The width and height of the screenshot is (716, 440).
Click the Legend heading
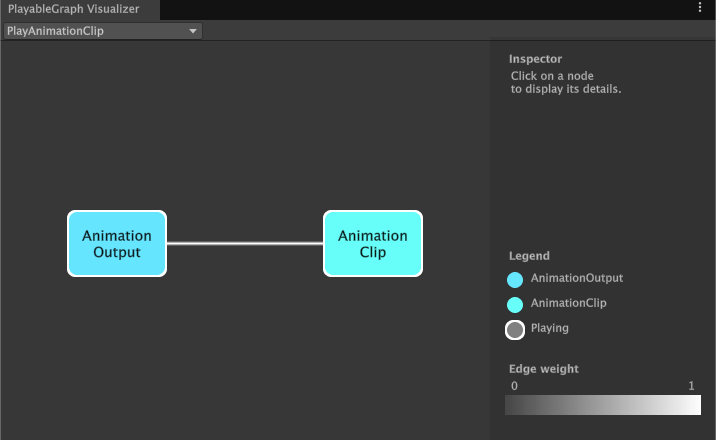point(529,256)
